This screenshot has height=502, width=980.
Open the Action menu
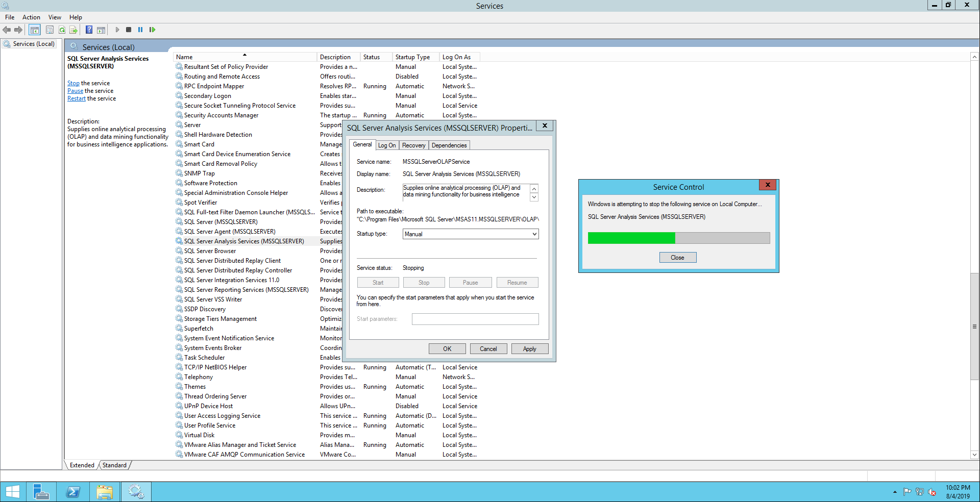(31, 17)
